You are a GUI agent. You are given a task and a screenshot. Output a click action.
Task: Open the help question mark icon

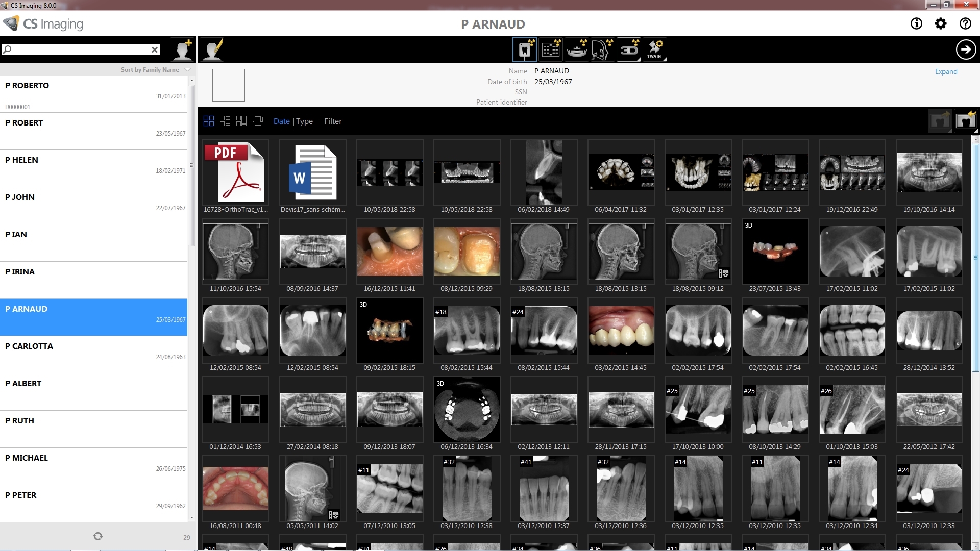coord(965,23)
